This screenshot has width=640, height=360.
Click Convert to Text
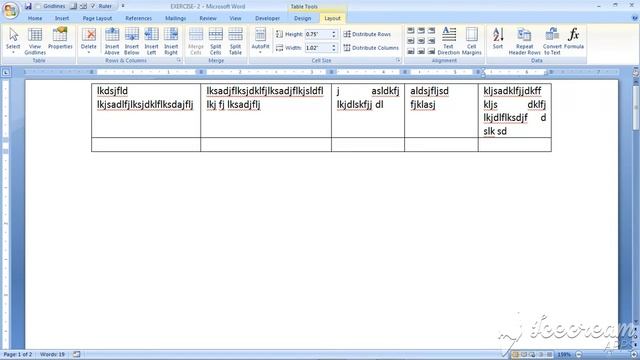552,41
